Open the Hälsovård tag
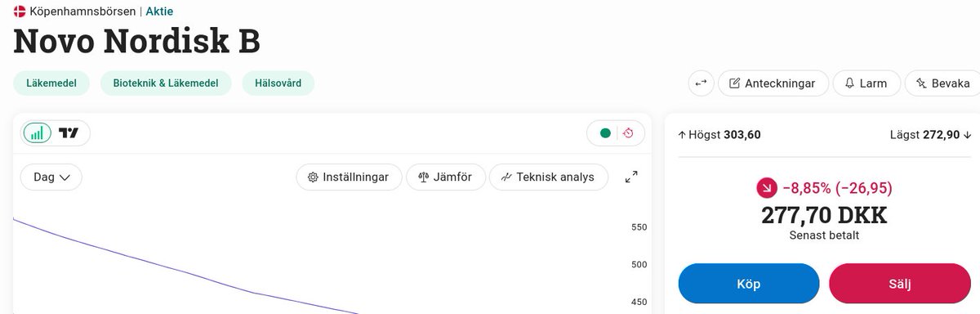980x314 pixels. tap(278, 83)
